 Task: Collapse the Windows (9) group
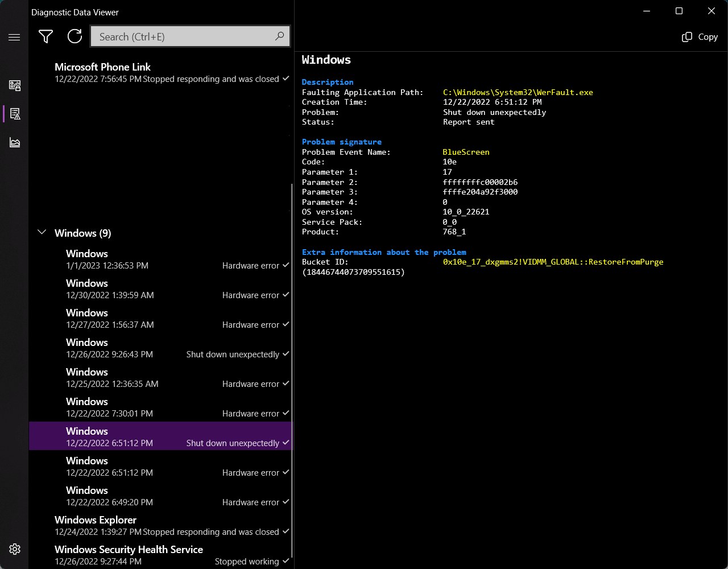click(42, 233)
